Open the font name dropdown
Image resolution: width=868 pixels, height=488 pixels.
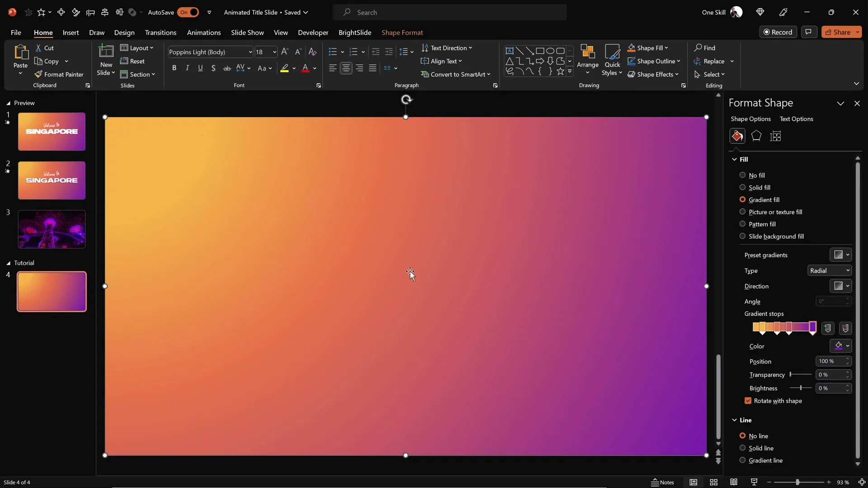pyautogui.click(x=250, y=52)
